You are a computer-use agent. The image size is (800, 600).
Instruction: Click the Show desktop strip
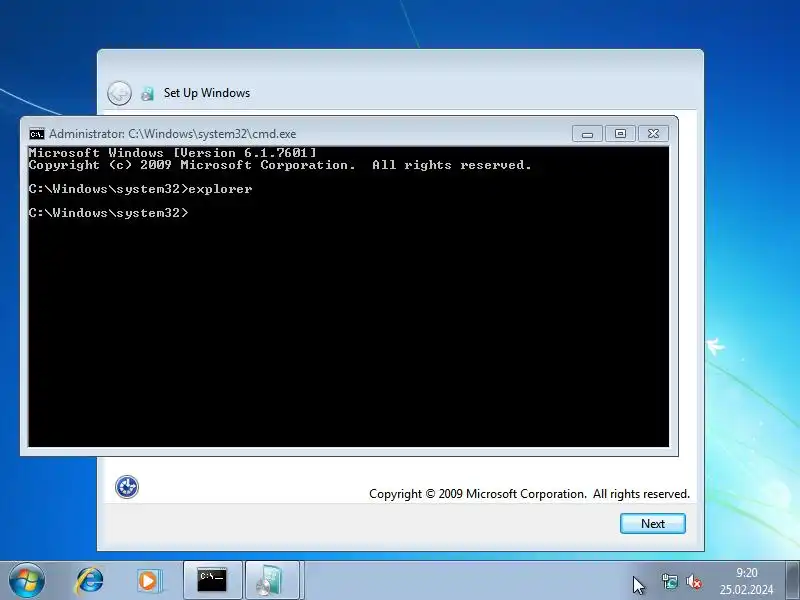(793, 581)
